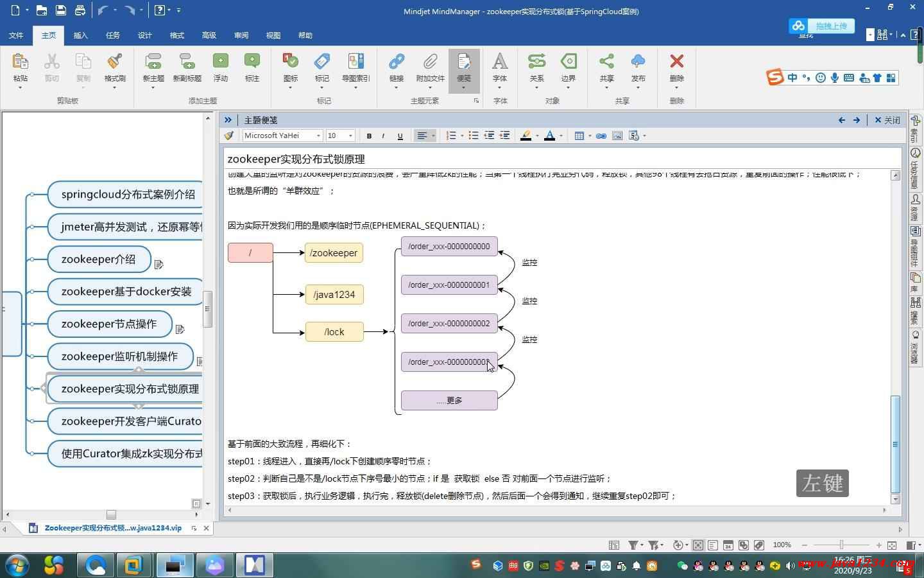The height and width of the screenshot is (578, 924).
Task: Click the Save icon in quick access toolbar
Action: pyautogui.click(x=60, y=10)
